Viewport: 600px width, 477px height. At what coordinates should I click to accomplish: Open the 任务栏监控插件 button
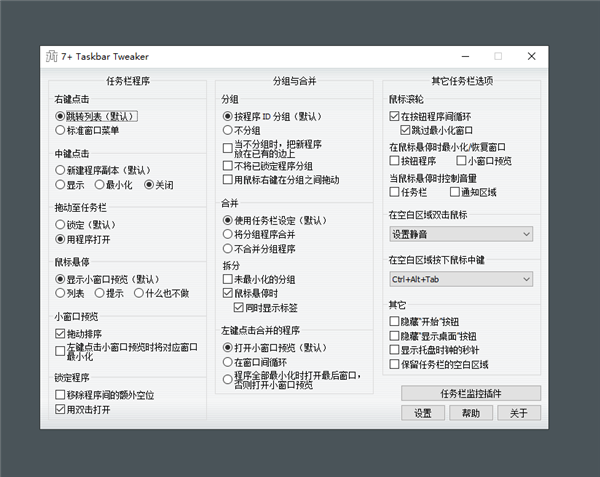(x=471, y=393)
